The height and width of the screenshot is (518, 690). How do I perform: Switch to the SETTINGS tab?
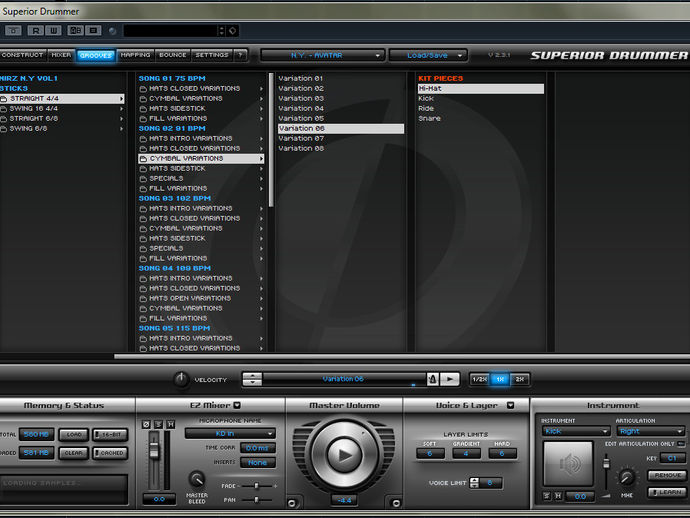(212, 55)
